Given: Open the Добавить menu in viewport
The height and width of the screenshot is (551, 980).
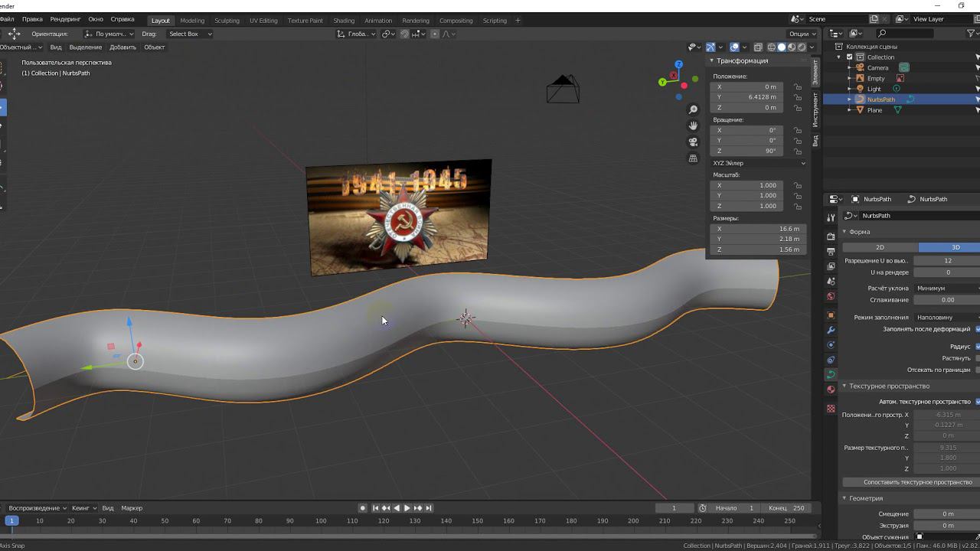Looking at the screenshot, I should (122, 47).
